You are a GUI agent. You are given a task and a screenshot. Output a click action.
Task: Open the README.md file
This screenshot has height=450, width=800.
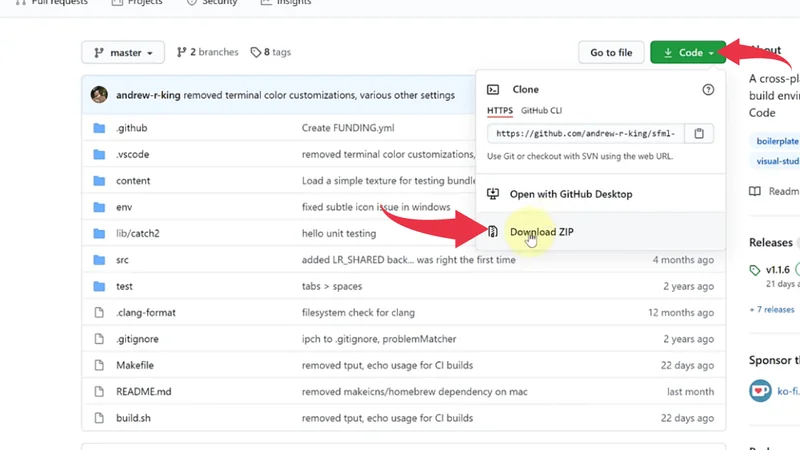coord(142,392)
